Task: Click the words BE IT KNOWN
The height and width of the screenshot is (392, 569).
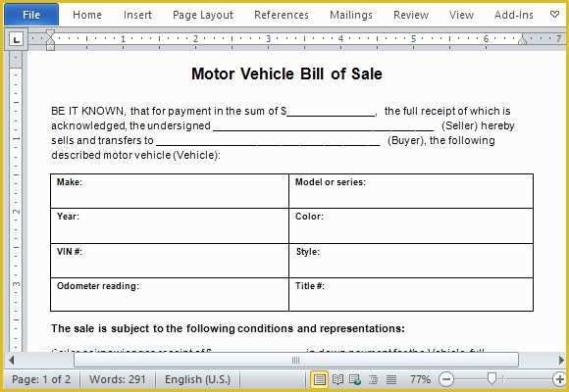Action: [87, 111]
